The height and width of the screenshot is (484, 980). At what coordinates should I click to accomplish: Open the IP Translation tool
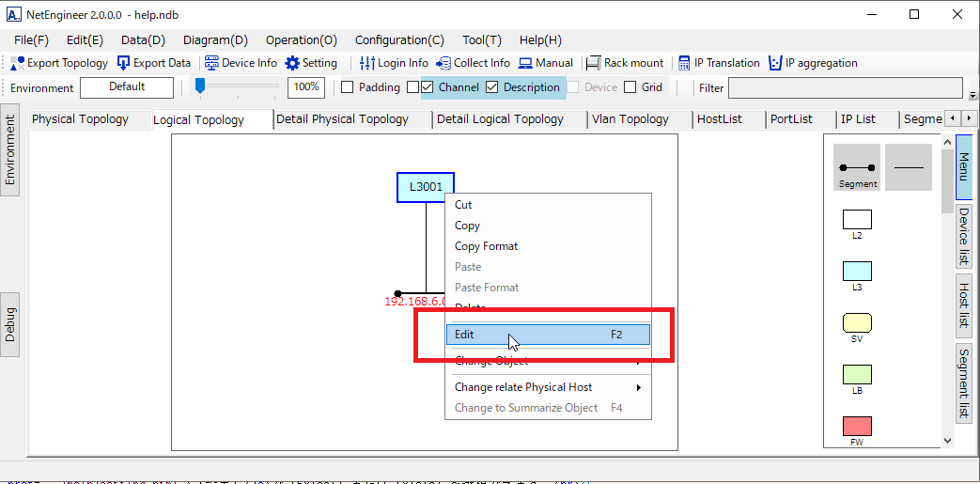[x=684, y=63]
